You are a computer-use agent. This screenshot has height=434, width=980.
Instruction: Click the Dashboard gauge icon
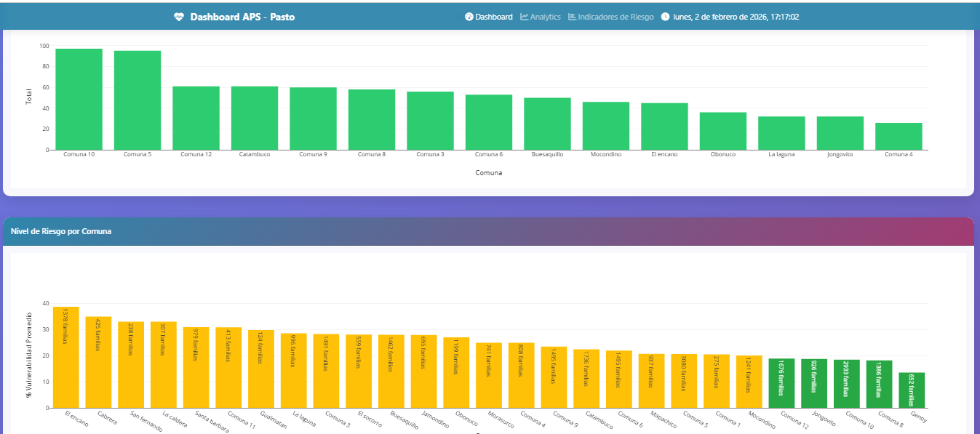pyautogui.click(x=469, y=17)
